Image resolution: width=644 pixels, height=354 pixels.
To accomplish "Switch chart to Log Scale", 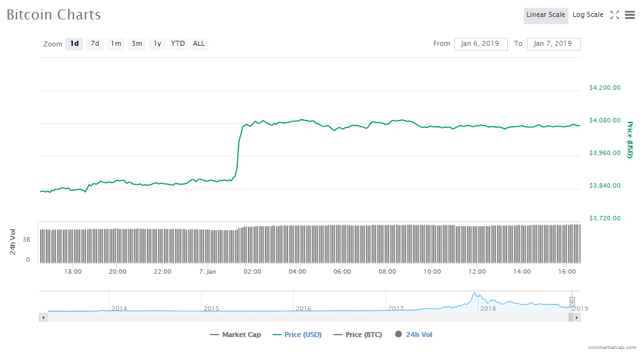I will tap(588, 15).
